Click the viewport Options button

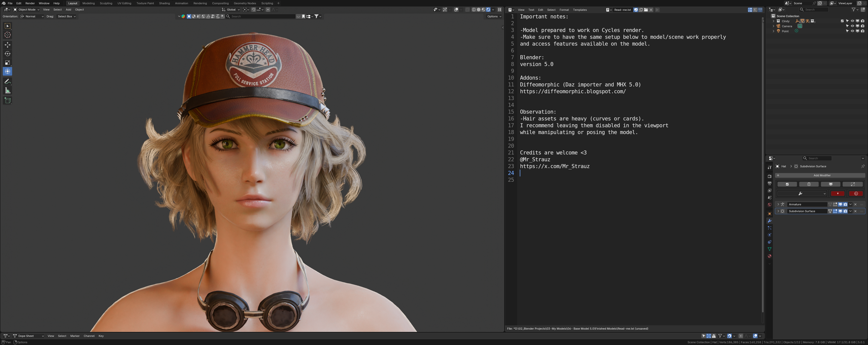(494, 16)
